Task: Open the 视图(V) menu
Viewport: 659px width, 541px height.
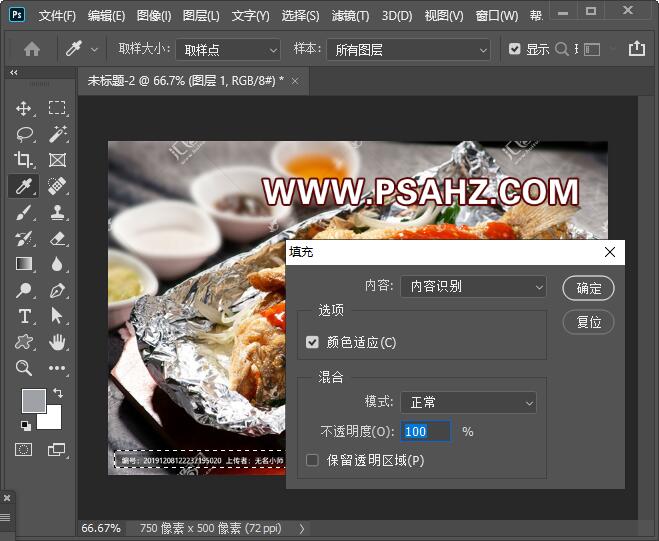Action: pos(444,16)
